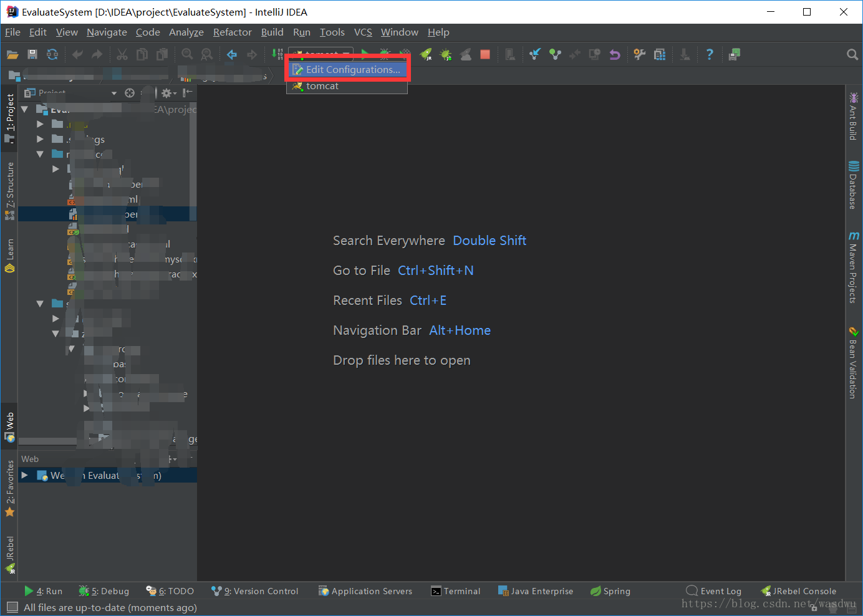Screen dimensions: 863x616
Task: Expand the Web node in Web panel
Action: click(24, 475)
